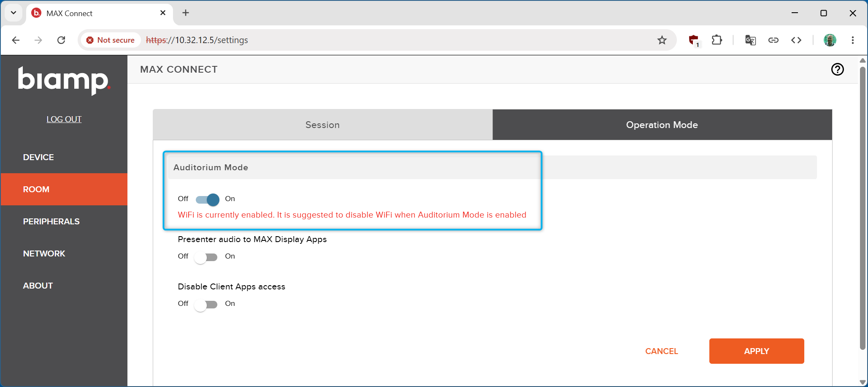Viewport: 868px width, 387px height.
Task: Select ROOM in the sidebar
Action: [64, 189]
